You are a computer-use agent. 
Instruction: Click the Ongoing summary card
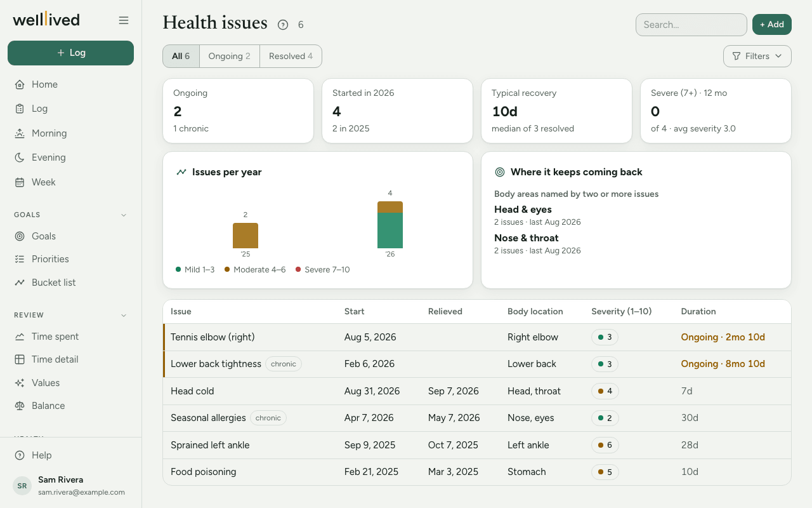point(239,110)
